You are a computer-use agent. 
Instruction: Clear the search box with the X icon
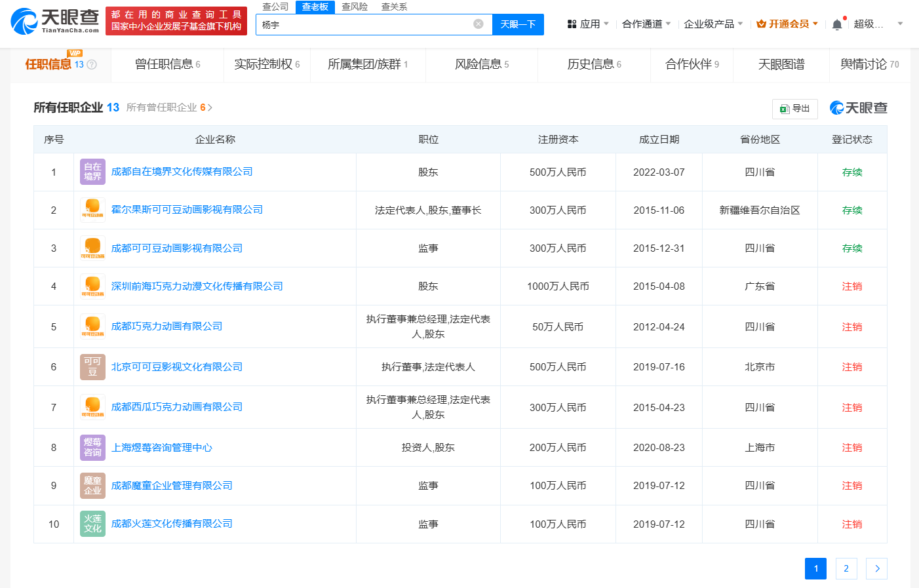click(479, 24)
